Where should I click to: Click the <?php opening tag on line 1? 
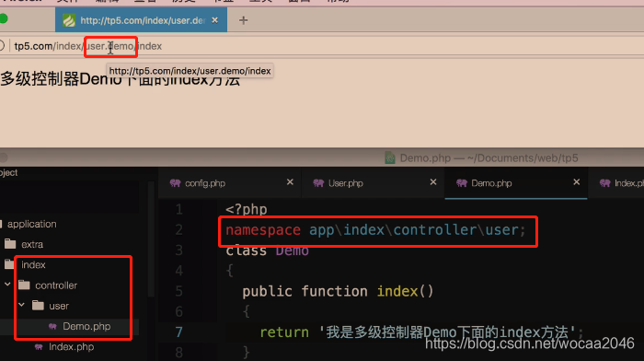pos(247,210)
